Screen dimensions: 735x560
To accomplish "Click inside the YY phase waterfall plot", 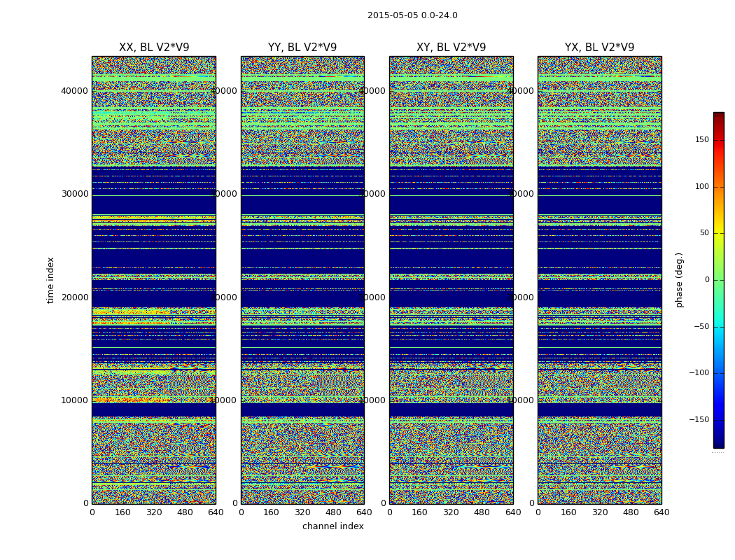I will pyautogui.click(x=303, y=280).
